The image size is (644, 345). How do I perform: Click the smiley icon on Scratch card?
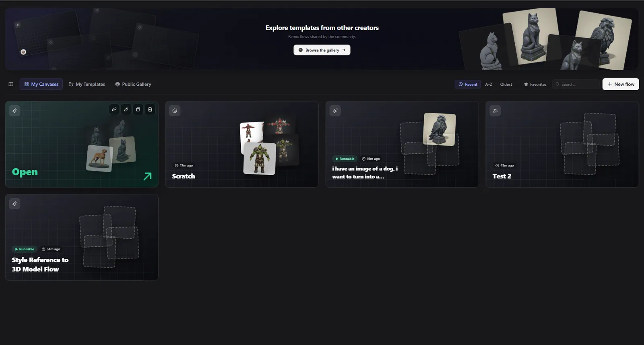point(175,111)
